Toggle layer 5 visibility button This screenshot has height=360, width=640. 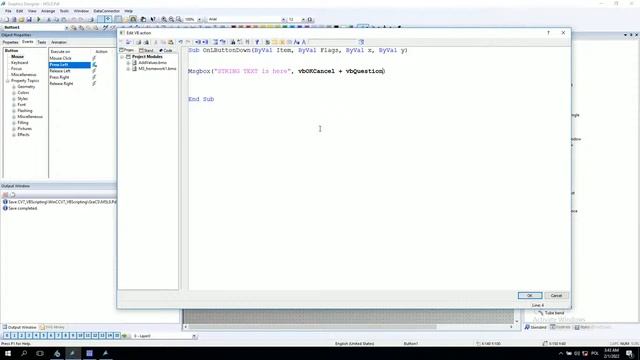click(x=43, y=336)
